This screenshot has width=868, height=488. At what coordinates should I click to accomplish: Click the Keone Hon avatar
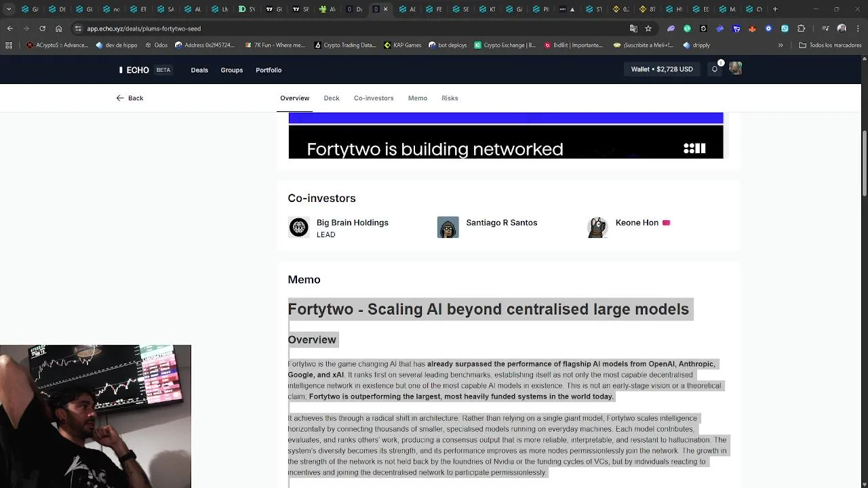point(597,228)
